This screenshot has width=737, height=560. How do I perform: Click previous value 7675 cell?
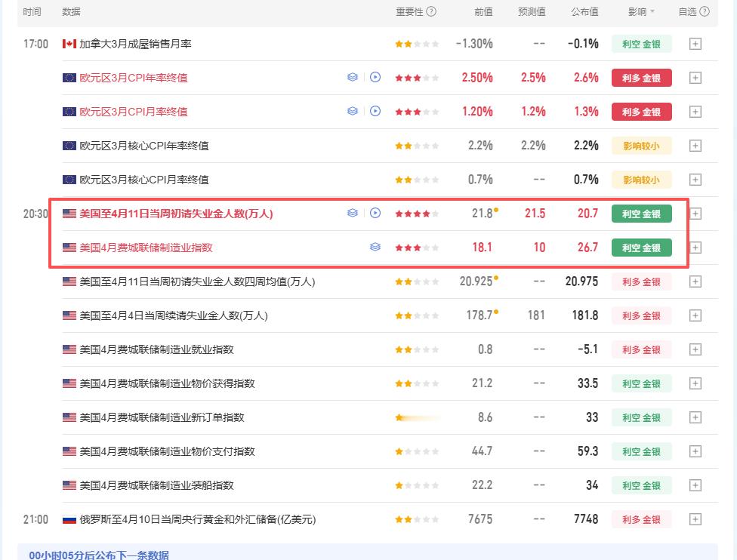pyautogui.click(x=480, y=519)
